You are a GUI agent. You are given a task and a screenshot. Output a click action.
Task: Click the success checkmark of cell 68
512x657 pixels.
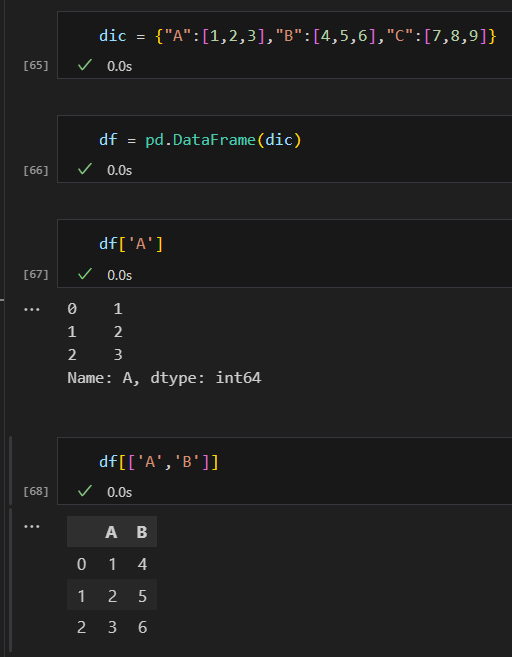[85, 491]
